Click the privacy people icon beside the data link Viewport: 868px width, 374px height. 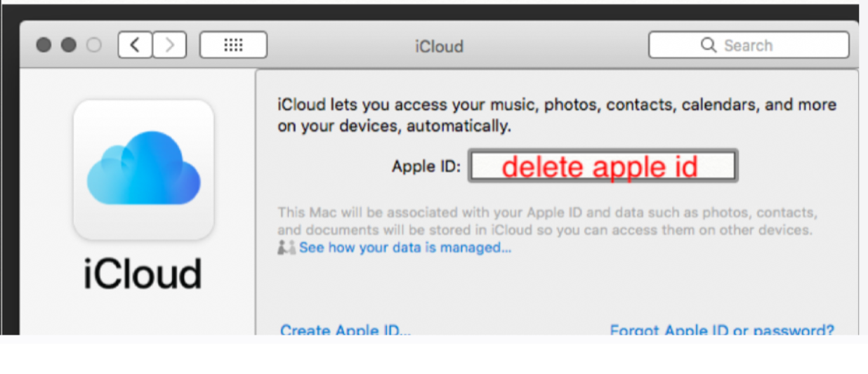287,248
